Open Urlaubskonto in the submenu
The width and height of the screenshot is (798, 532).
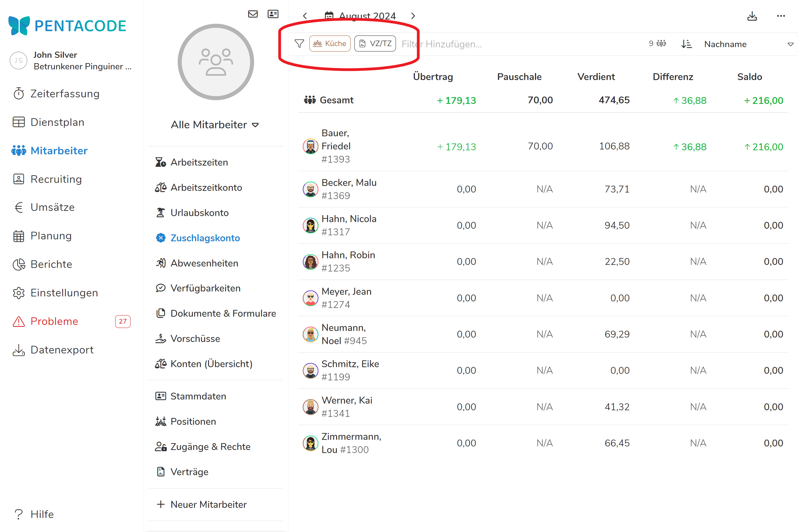pyautogui.click(x=200, y=213)
